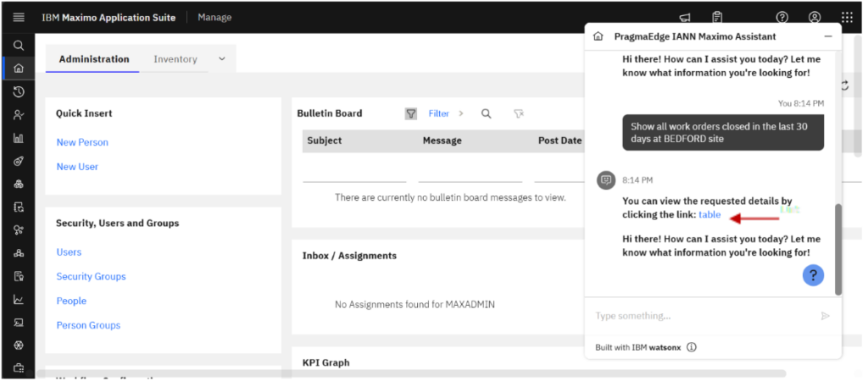Click the monitor screen icon in sidebar
This screenshot has height=381, width=868.
pos(19,323)
